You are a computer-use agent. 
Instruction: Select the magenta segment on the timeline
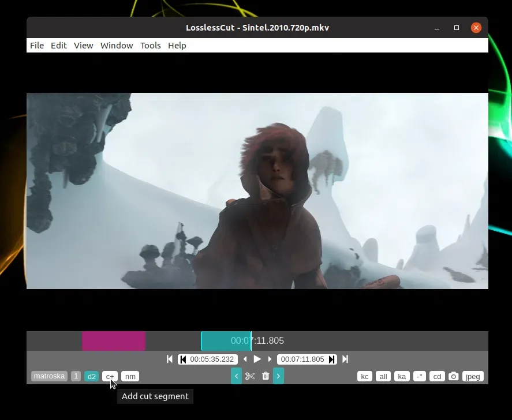click(x=113, y=341)
